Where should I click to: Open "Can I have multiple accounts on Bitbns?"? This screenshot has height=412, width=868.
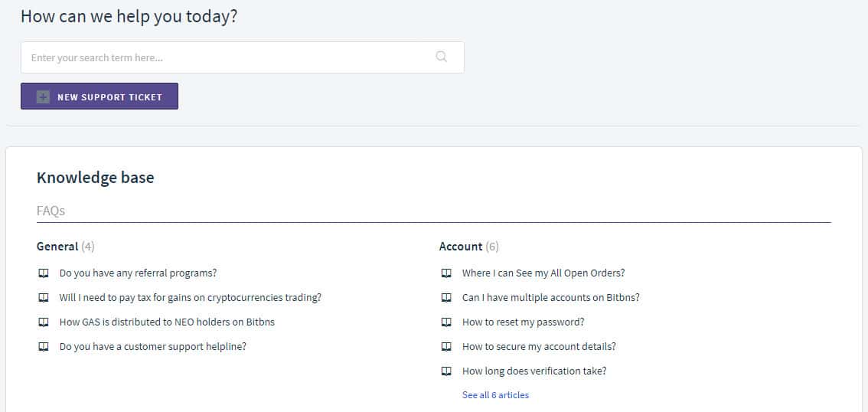[550, 298]
